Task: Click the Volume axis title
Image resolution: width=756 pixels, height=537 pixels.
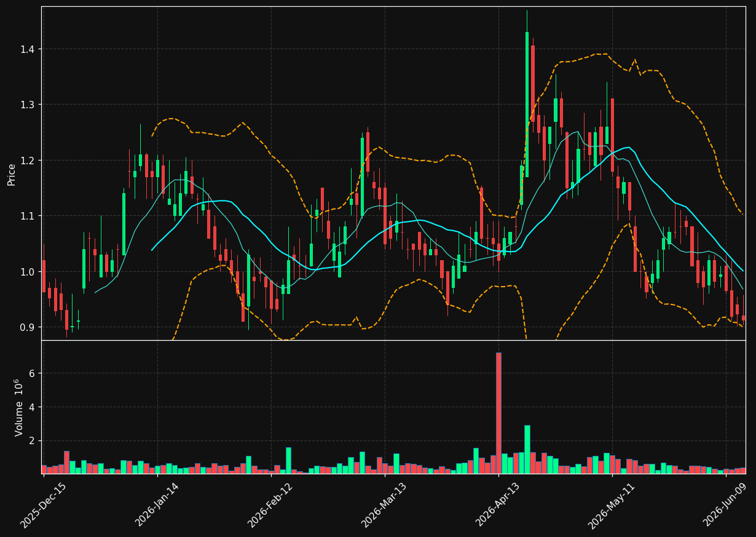Action: point(18,407)
